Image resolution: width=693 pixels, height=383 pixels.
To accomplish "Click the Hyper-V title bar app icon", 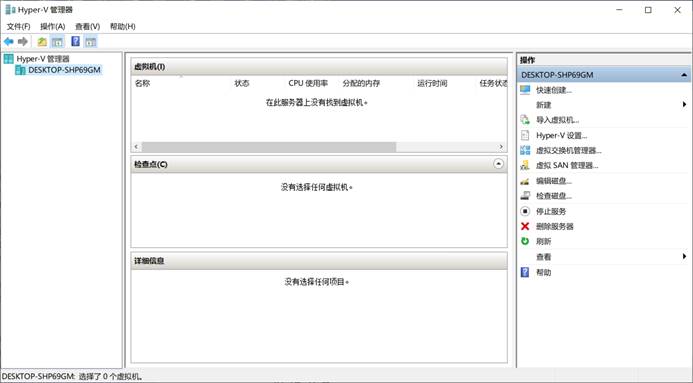I will pos(10,9).
